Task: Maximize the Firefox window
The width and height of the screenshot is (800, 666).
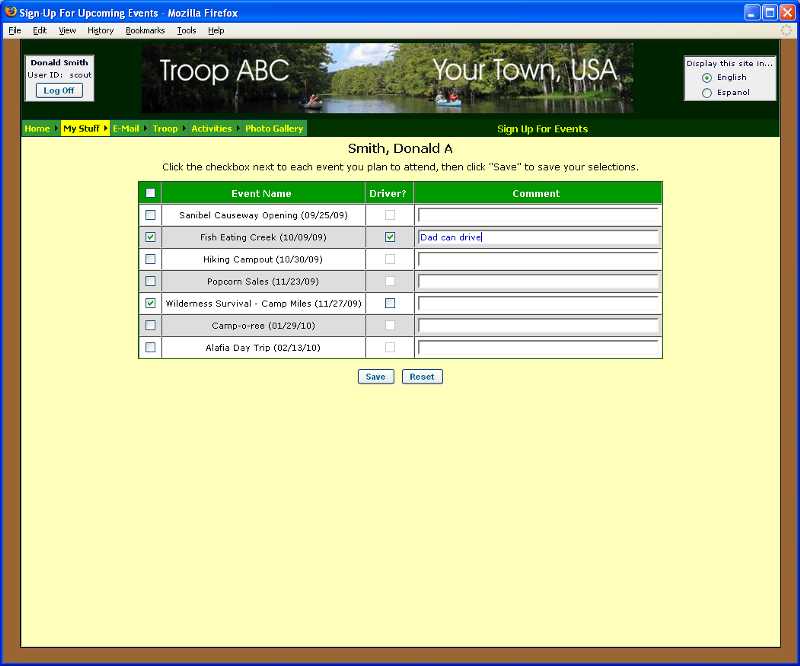Action: pyautogui.click(x=770, y=12)
